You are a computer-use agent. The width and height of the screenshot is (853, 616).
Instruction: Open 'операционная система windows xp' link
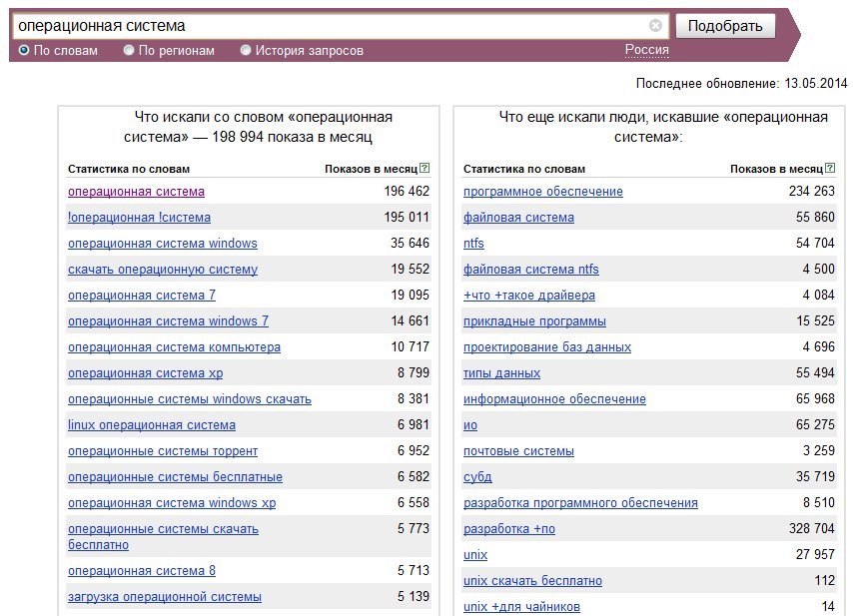172,503
